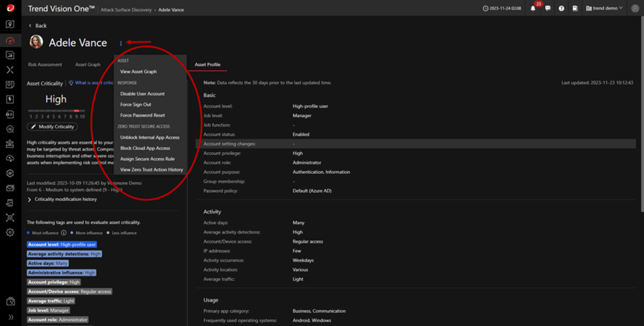644x326 pixels.
Task: Switch to the Risk Assessment tab
Action: 45,65
